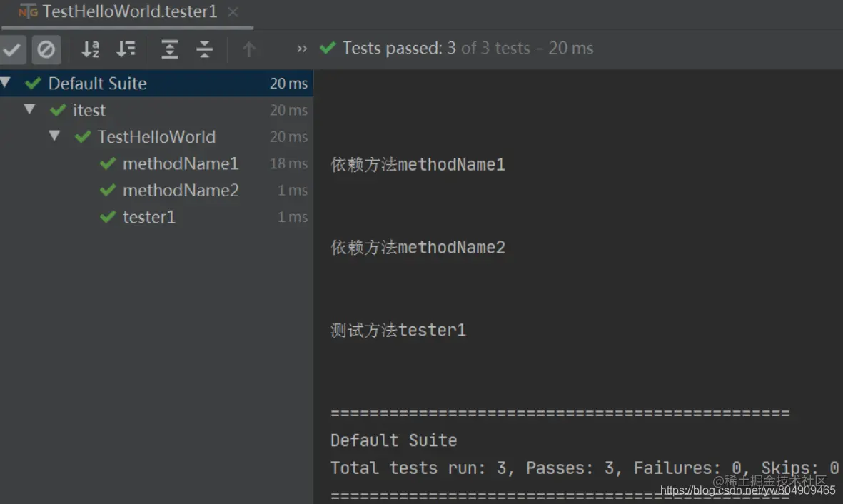Click the 'Total tests run: 3' summary line
Viewport: 843px width, 504px height.
pos(585,468)
